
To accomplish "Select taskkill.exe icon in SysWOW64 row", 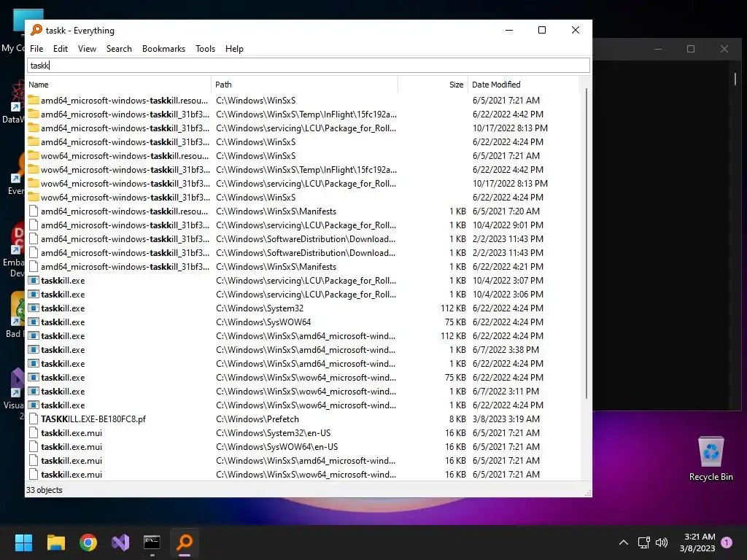I will (x=34, y=322).
